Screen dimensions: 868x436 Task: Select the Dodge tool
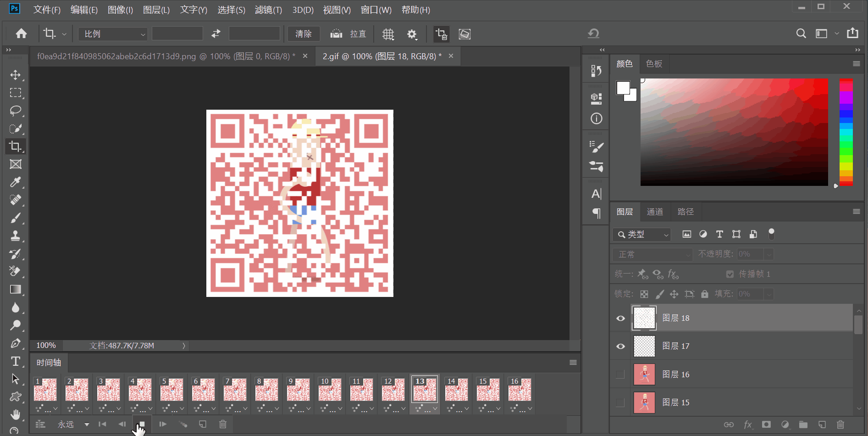pos(16,325)
